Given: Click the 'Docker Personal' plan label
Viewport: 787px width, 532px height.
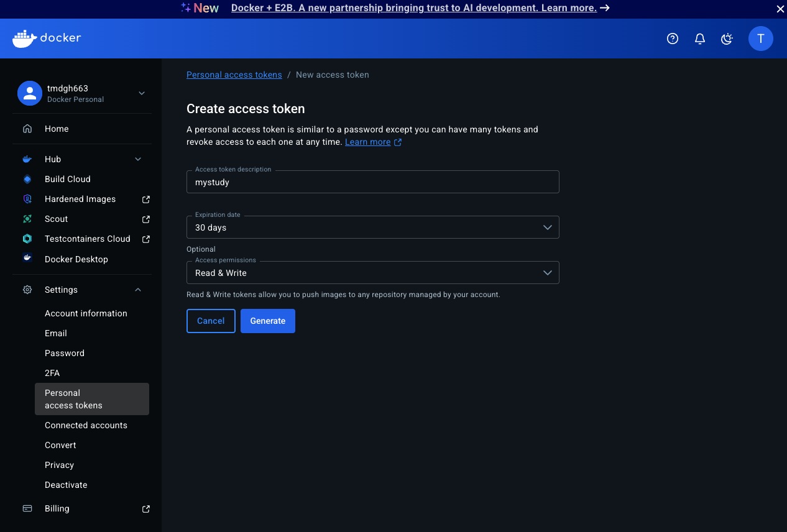Looking at the screenshot, I should [x=76, y=99].
